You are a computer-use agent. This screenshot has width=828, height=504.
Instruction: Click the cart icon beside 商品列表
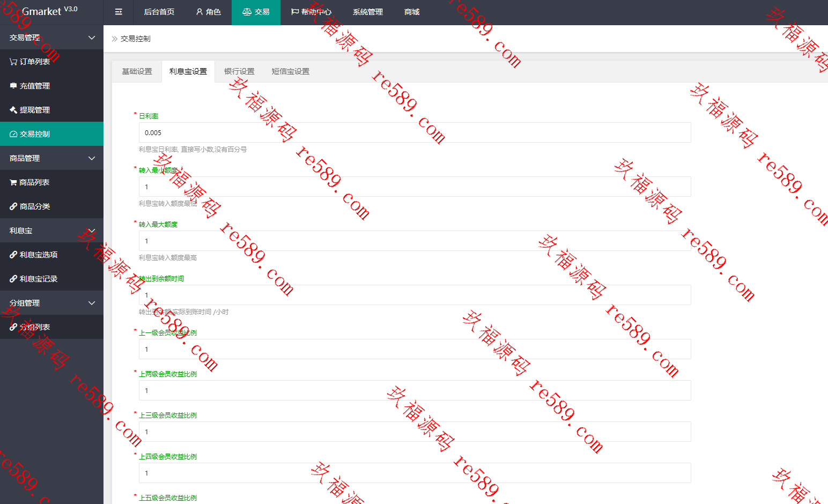tap(13, 182)
